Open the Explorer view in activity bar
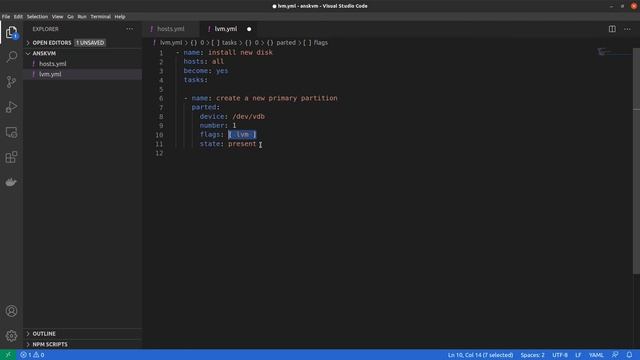The width and height of the screenshot is (640, 360). pos(11,32)
